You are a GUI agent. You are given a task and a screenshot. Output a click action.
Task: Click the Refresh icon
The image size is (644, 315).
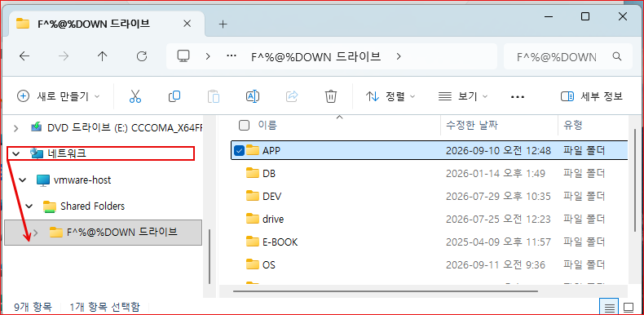(x=142, y=56)
